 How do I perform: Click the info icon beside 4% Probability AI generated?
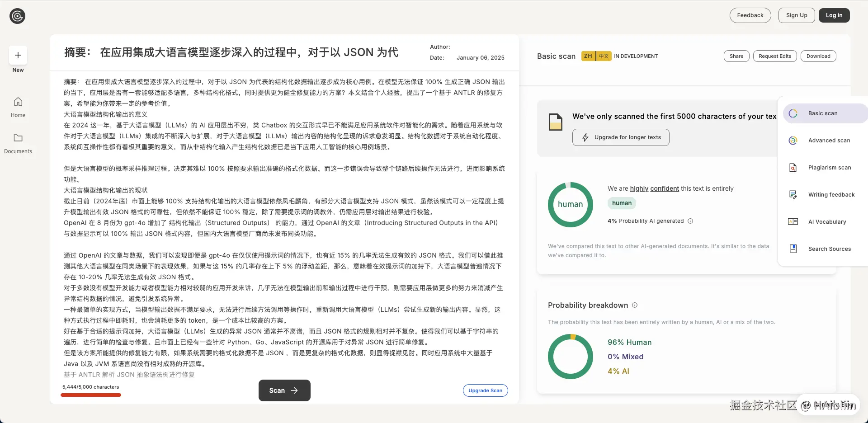click(690, 221)
